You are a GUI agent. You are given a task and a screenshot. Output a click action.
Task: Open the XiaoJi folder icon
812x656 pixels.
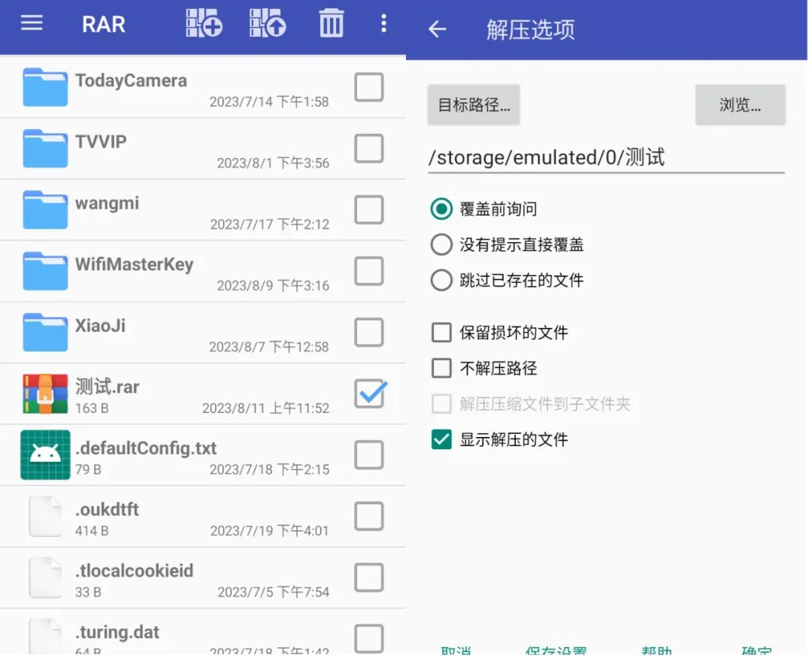coord(45,333)
